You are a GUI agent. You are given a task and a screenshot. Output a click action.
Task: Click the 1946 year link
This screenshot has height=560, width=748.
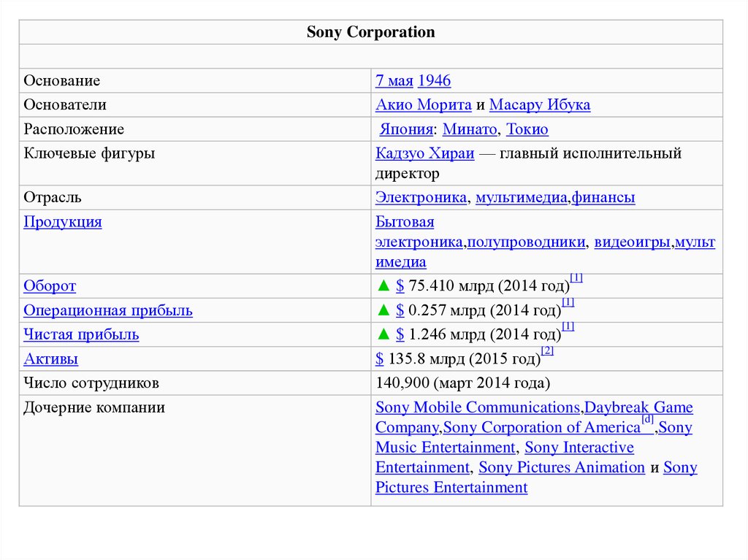tap(434, 81)
